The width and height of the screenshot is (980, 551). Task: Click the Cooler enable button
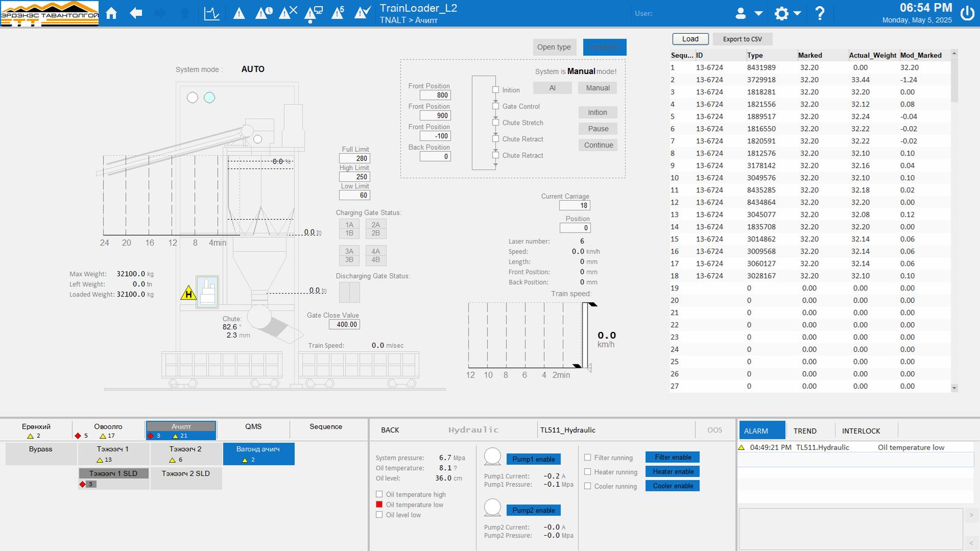click(x=673, y=485)
